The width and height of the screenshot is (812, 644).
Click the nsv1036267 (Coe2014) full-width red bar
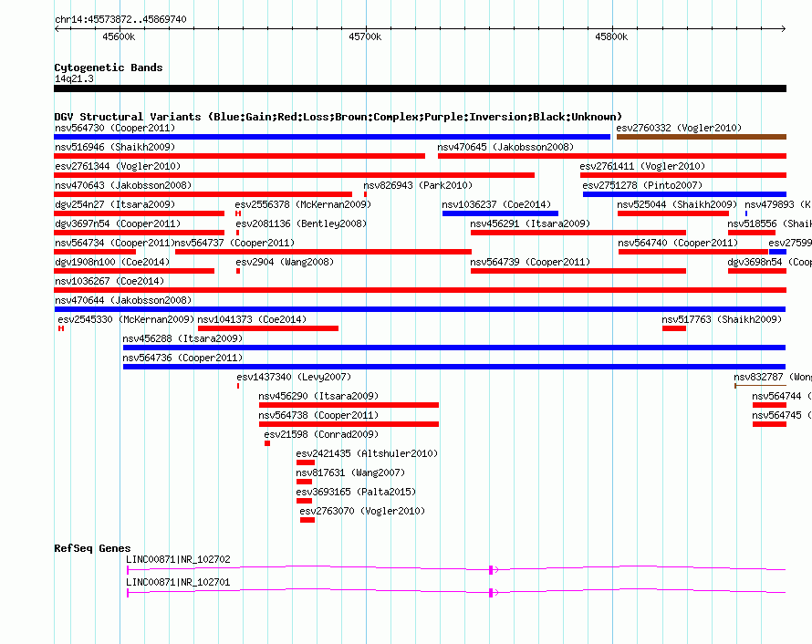tap(420, 290)
